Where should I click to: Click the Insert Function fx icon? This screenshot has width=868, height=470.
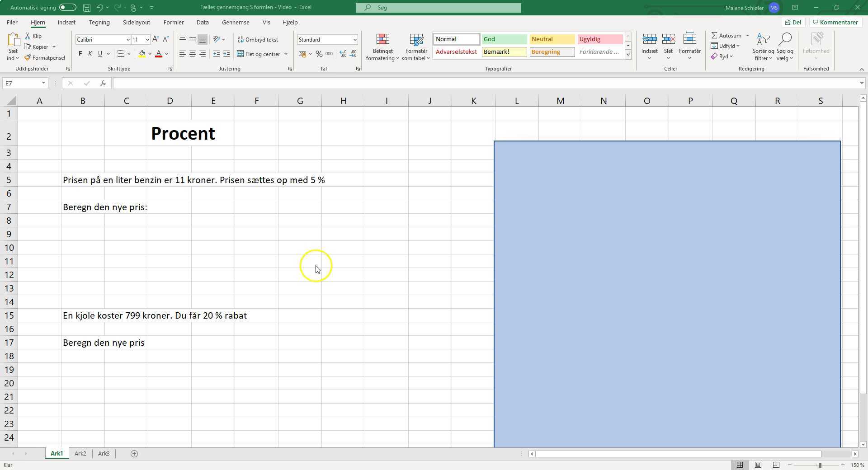(103, 83)
